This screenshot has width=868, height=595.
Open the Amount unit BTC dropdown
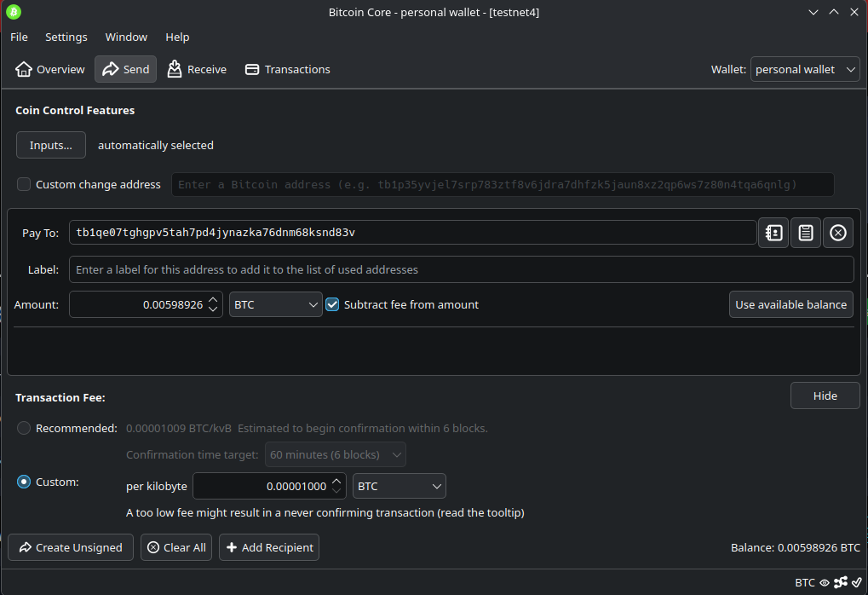[276, 304]
